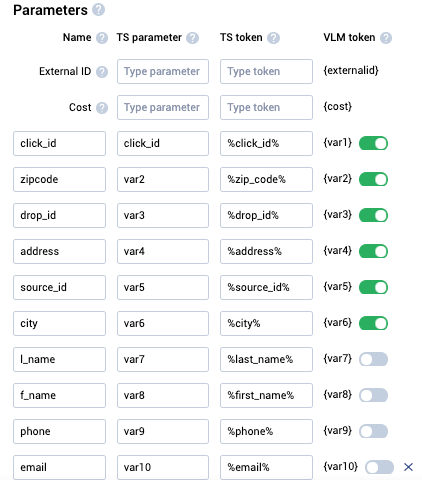Click the VLM token question mark icon
Image resolution: width=422 pixels, height=480 pixels.
[386, 38]
